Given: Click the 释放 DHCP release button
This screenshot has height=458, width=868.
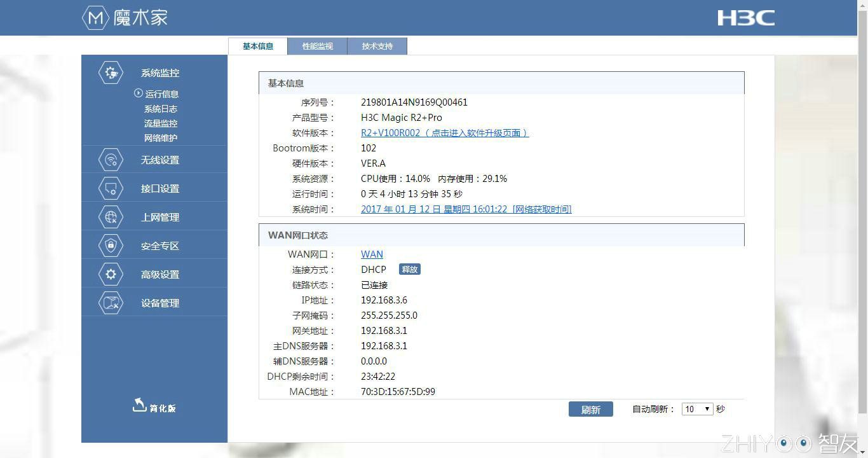Looking at the screenshot, I should point(410,269).
